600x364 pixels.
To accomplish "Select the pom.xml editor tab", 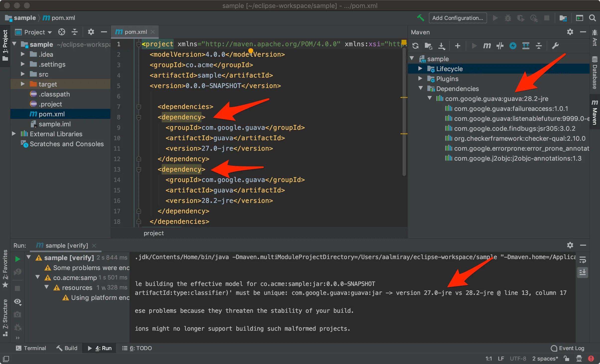I will tap(135, 33).
